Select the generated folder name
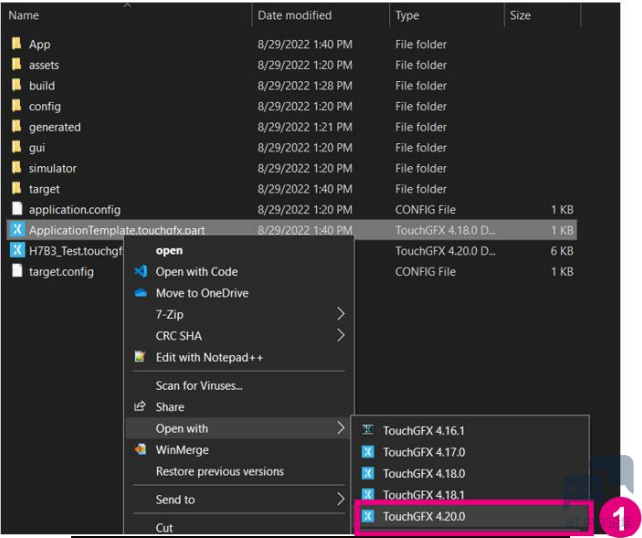Image resolution: width=642 pixels, height=538 pixels. click(55, 127)
